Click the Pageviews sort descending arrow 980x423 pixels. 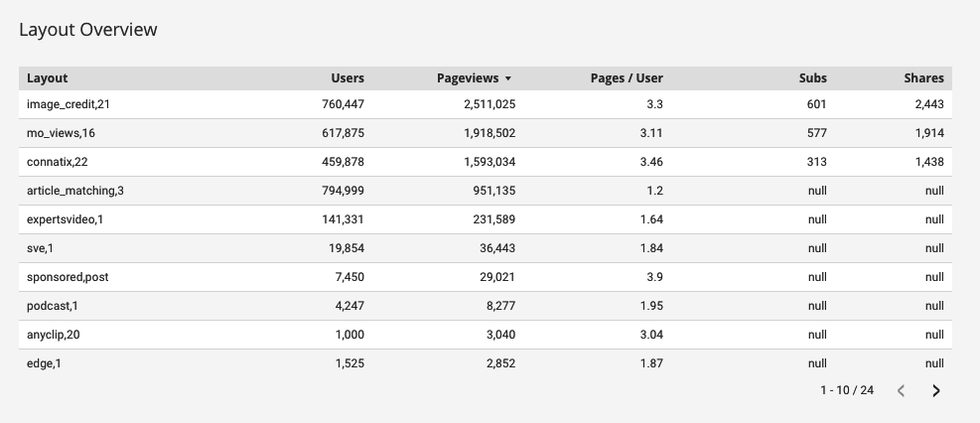point(508,78)
